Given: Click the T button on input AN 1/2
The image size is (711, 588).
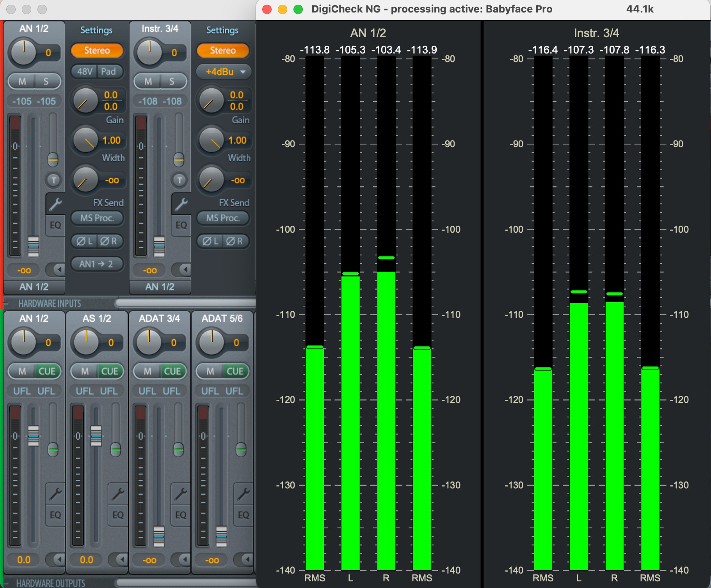Looking at the screenshot, I should (53, 180).
